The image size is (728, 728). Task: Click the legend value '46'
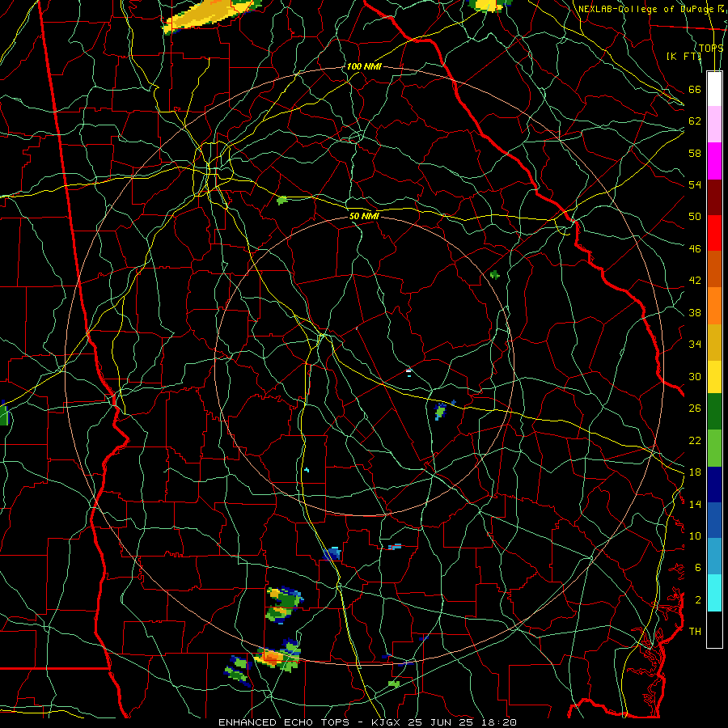point(695,249)
